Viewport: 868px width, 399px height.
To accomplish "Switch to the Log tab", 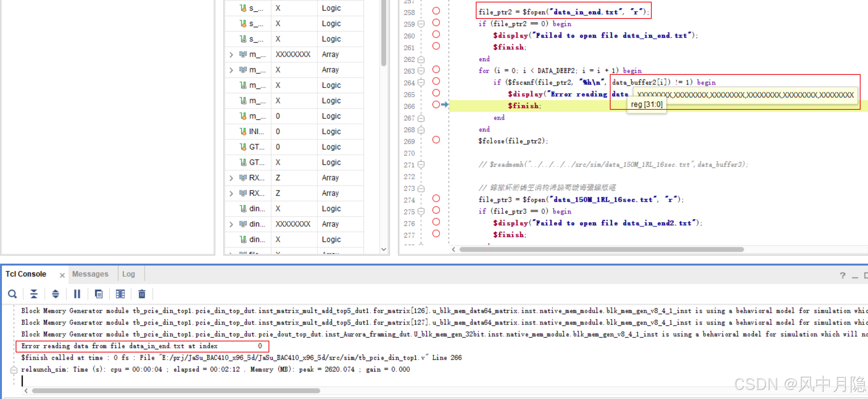I will 129,274.
